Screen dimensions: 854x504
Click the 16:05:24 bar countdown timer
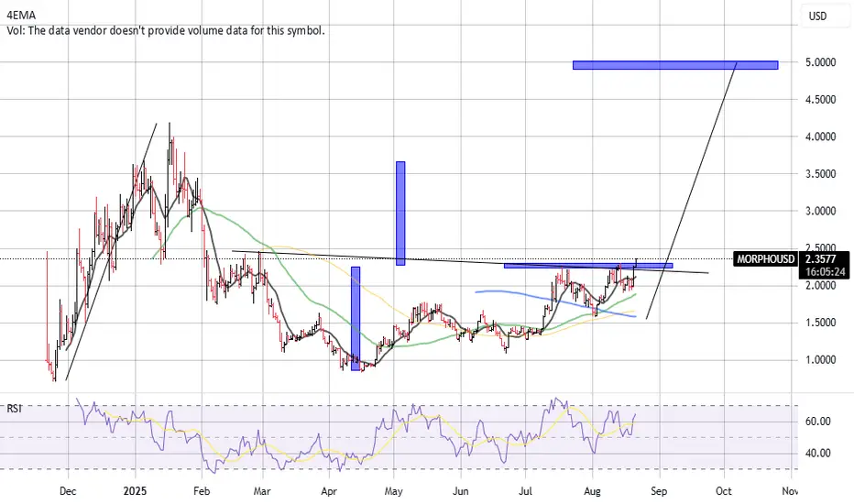click(x=825, y=272)
